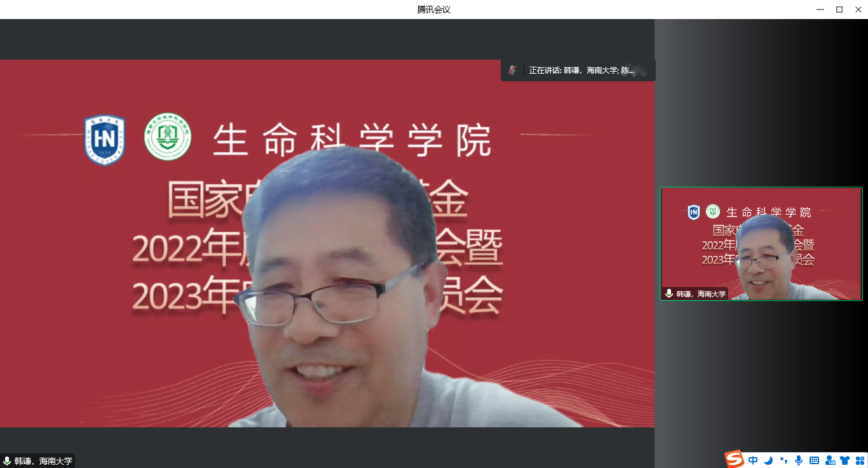Select the 韩谦 participant video thumbnail

(x=761, y=243)
